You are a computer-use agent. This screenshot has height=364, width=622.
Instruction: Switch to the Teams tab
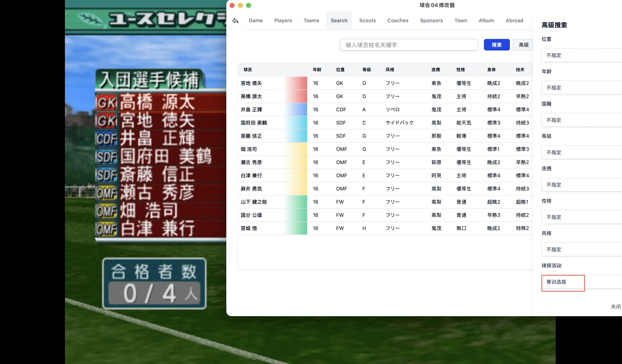311,21
